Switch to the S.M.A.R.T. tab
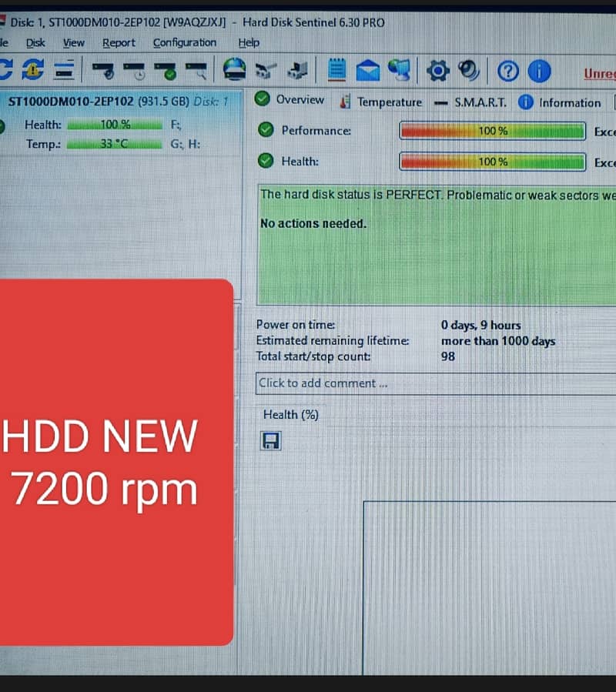Screen dimensions: 616x692 click(470, 103)
